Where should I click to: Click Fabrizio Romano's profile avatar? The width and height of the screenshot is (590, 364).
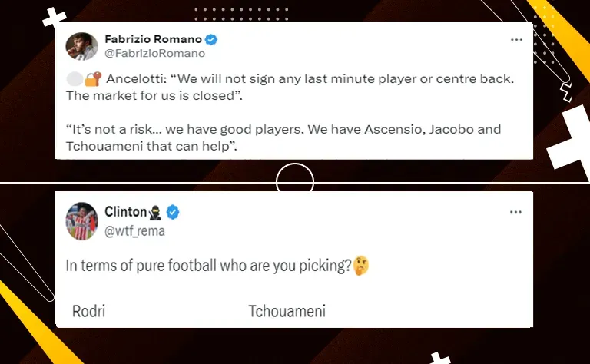click(81, 47)
